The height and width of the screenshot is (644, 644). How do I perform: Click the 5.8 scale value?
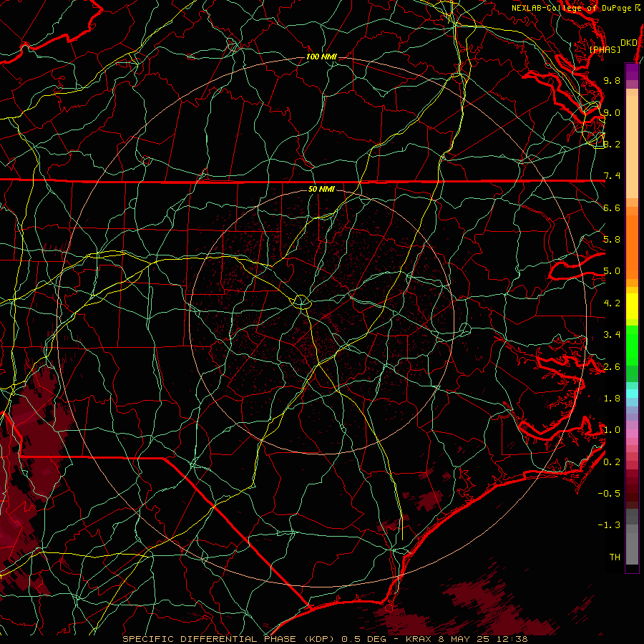(612, 240)
